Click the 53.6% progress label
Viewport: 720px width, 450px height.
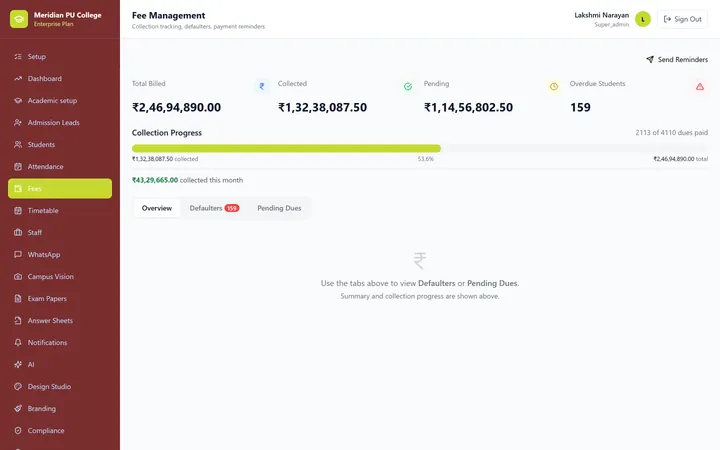pos(426,159)
